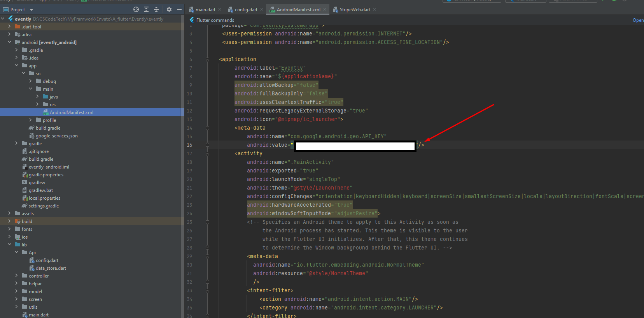Screen dimensions: 644x318
Task: Open main.dart in project tree
Action: (x=38, y=315)
